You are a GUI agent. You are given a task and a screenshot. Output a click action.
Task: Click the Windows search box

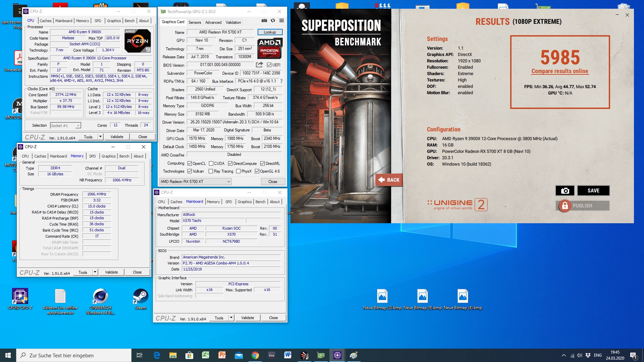coord(74,355)
